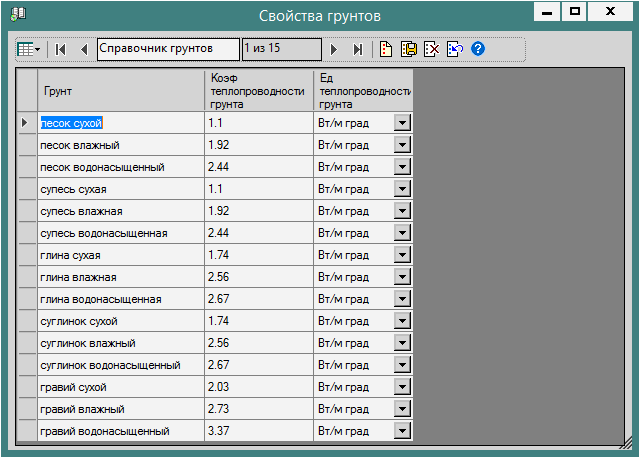The image size is (640, 458).
Task: Click the record position box 1 из 15
Action: pos(281,49)
